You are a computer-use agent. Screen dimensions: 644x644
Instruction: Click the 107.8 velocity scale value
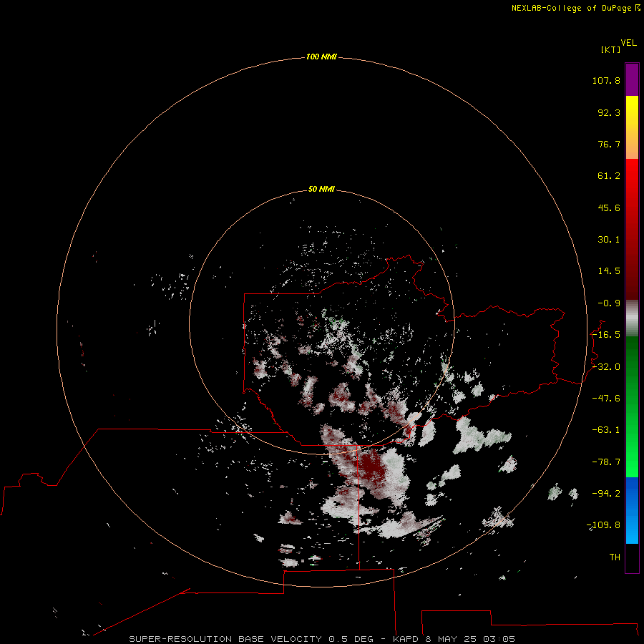[x=606, y=80]
